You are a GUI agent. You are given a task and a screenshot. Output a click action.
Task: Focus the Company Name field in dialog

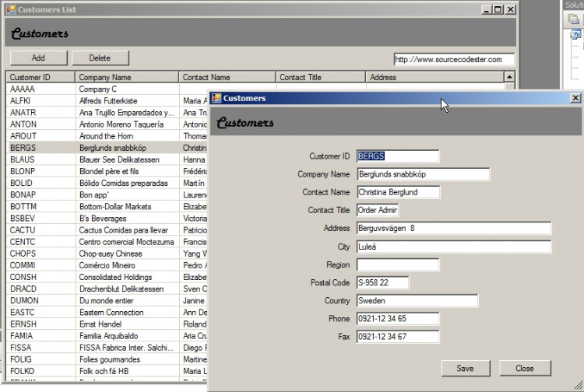point(423,174)
